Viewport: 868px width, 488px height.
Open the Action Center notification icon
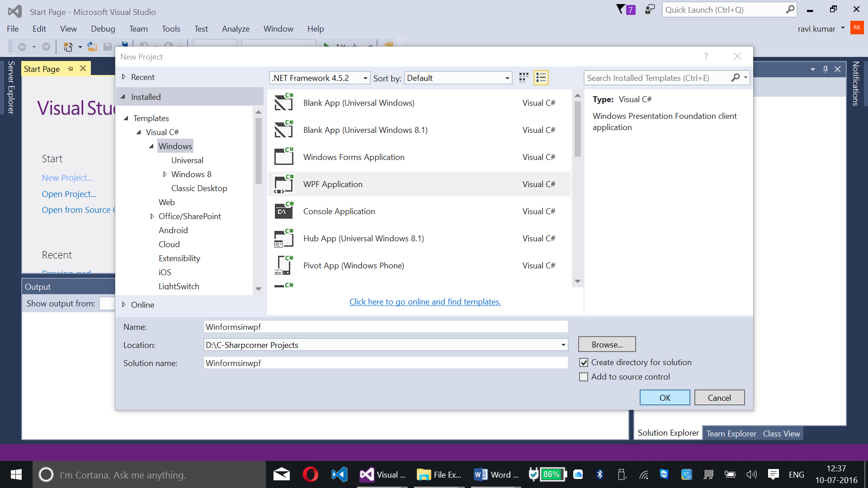coord(773,474)
